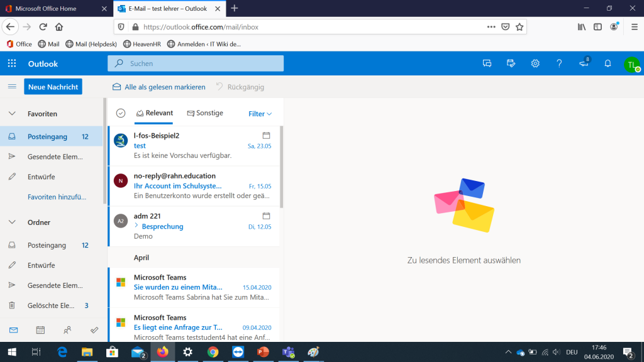Switch to the Mail module icon
Viewport: 644px width, 362px height.
14,330
